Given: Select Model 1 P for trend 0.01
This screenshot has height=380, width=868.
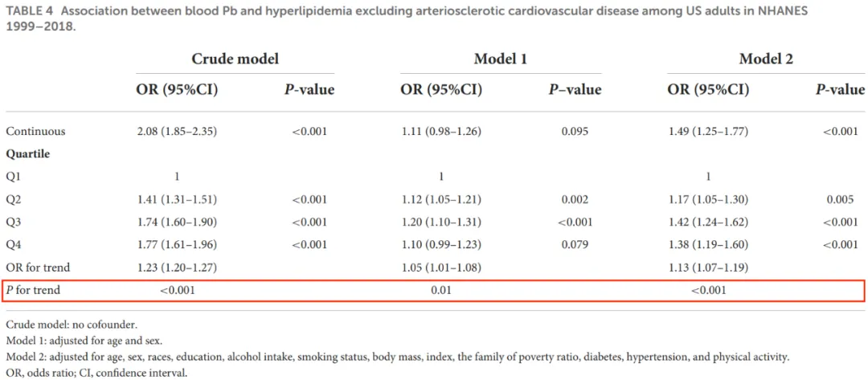Looking at the screenshot, I should coord(441,290).
